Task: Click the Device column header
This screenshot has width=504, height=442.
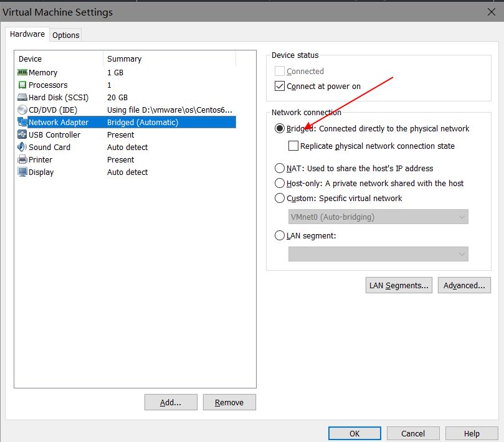Action: [59, 59]
